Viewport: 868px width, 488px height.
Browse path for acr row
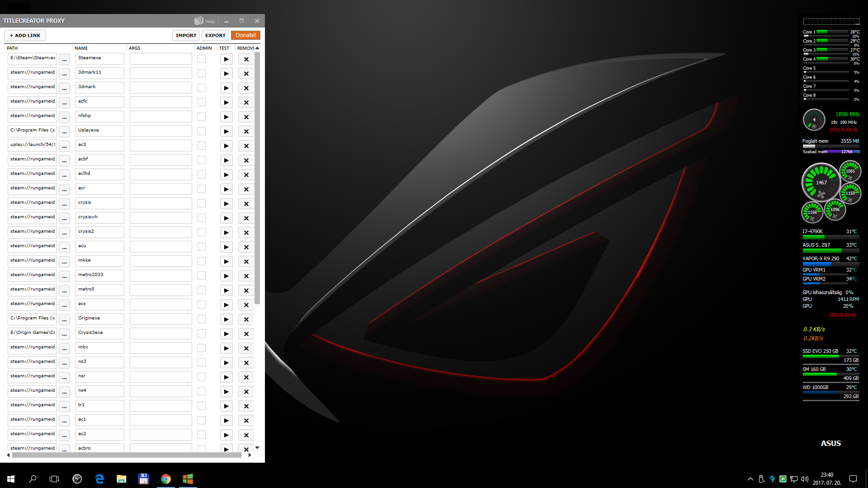tap(64, 189)
